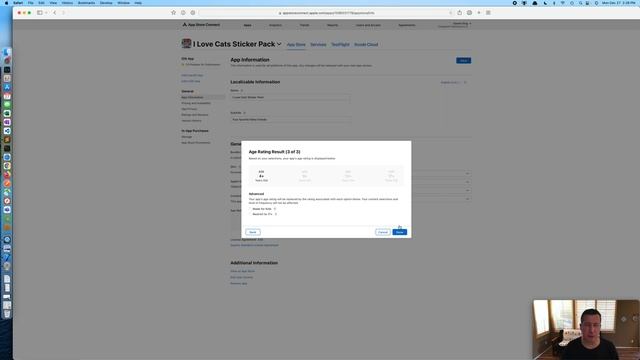Click the Safari address bar
The width and height of the screenshot is (640, 360).
[327, 13]
